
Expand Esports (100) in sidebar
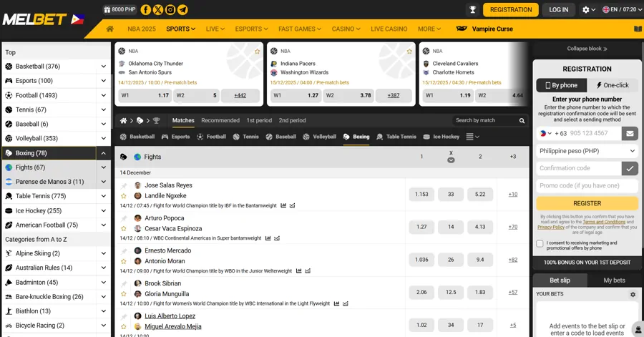pos(103,81)
